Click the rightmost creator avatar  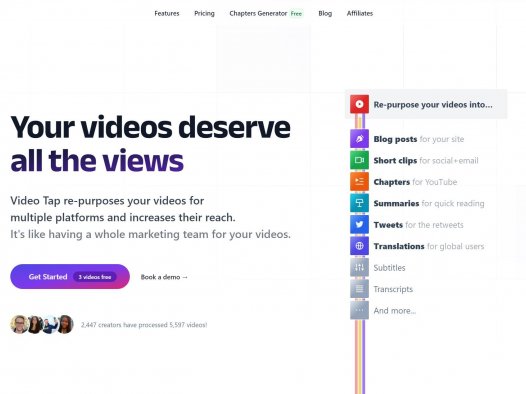(x=65, y=324)
